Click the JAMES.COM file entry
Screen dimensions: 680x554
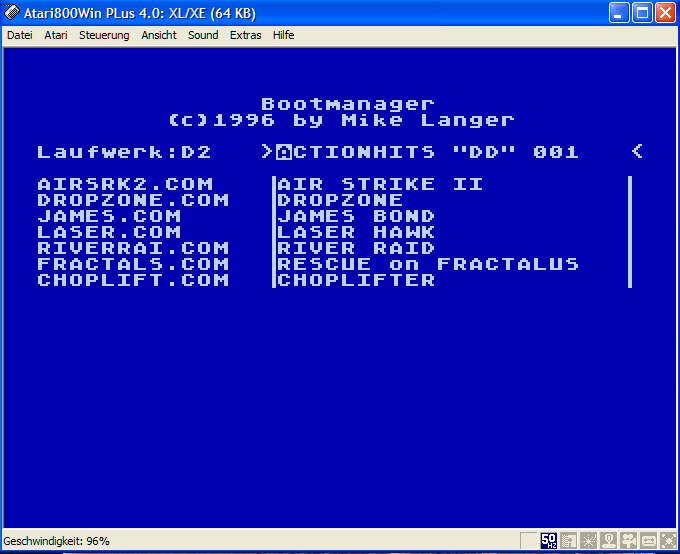pos(109,216)
